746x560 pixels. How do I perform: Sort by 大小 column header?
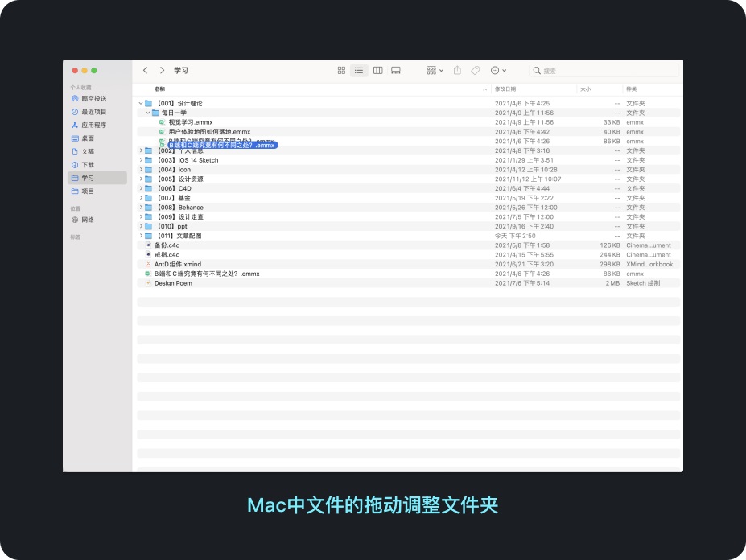coord(584,89)
